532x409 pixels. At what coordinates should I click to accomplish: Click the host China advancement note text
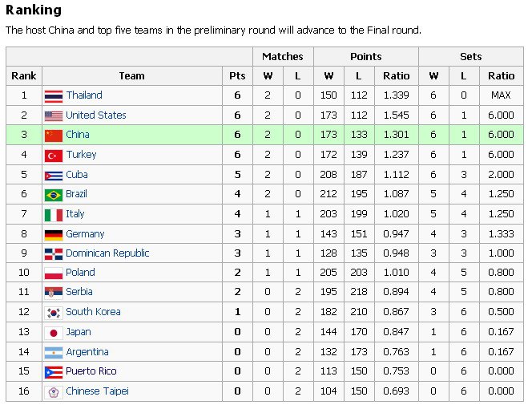tap(213, 30)
